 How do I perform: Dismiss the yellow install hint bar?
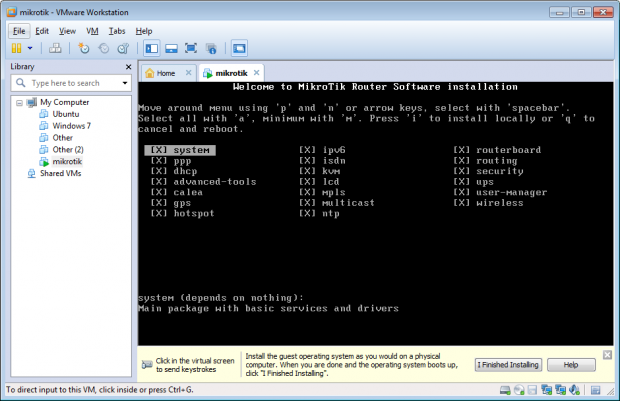[x=607, y=355]
